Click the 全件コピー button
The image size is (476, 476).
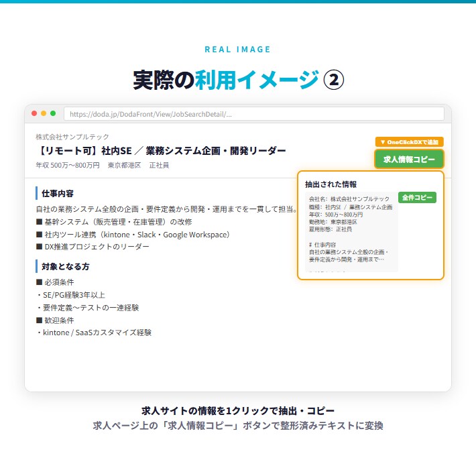click(417, 198)
